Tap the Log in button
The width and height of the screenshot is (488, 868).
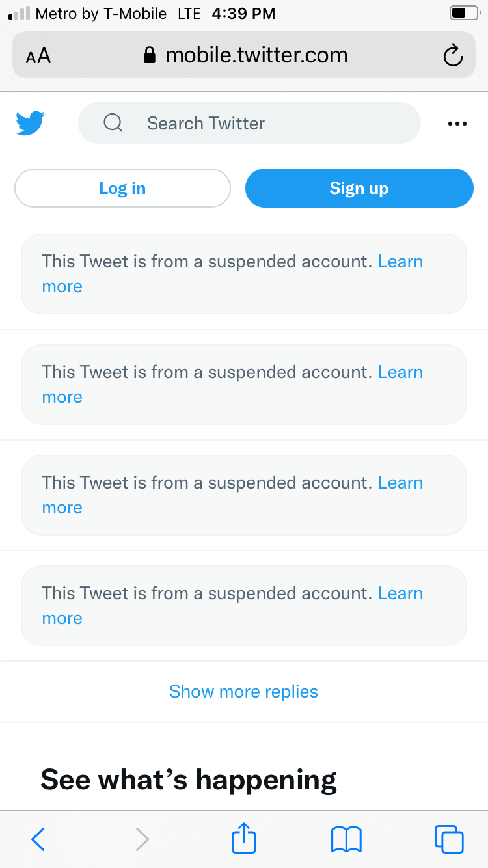point(122,188)
